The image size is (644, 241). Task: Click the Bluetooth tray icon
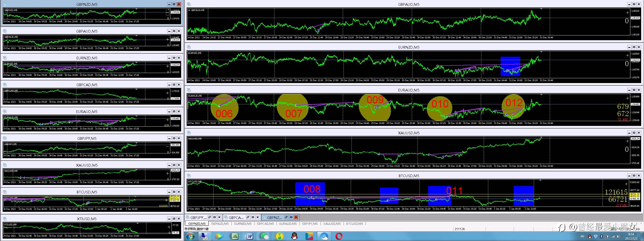tap(602, 236)
